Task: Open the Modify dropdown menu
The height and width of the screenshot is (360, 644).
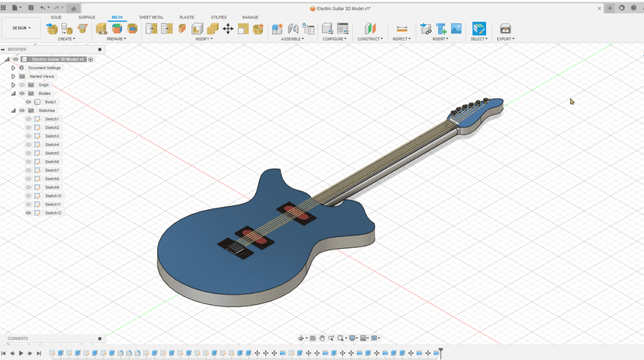Action: pyautogui.click(x=205, y=39)
